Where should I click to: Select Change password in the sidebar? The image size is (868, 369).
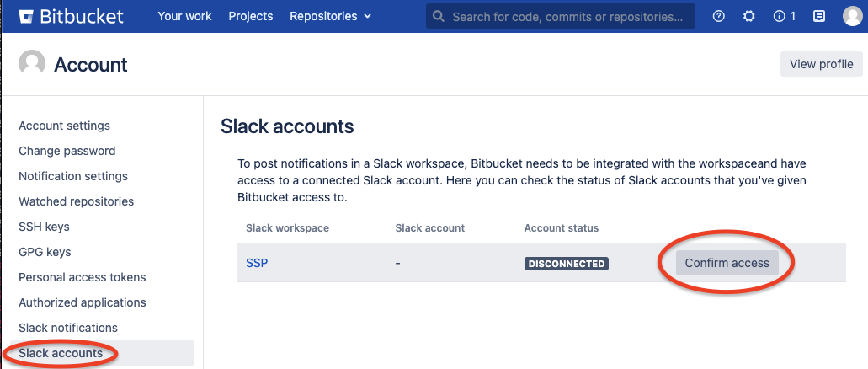point(67,151)
